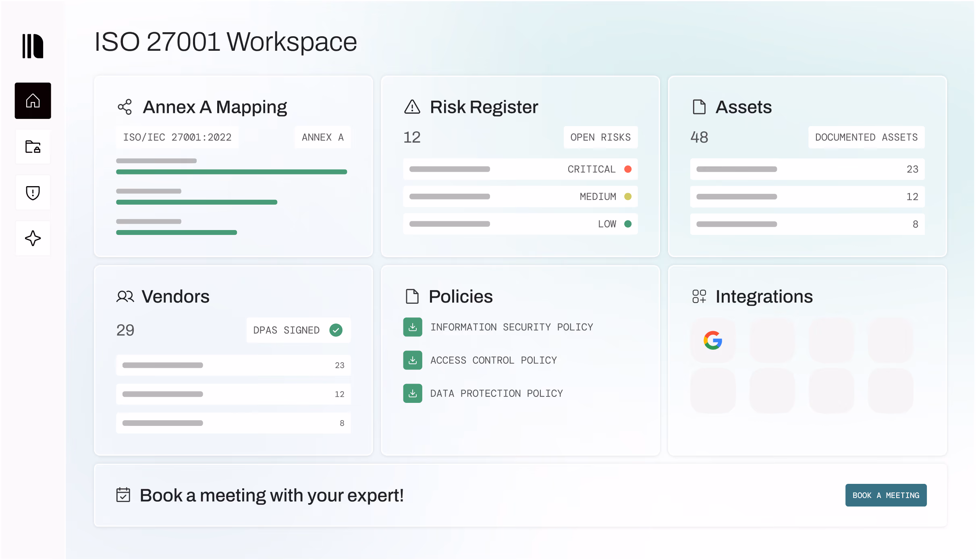The height and width of the screenshot is (560, 976).
Task: Open Information Security Policy link
Action: (512, 327)
